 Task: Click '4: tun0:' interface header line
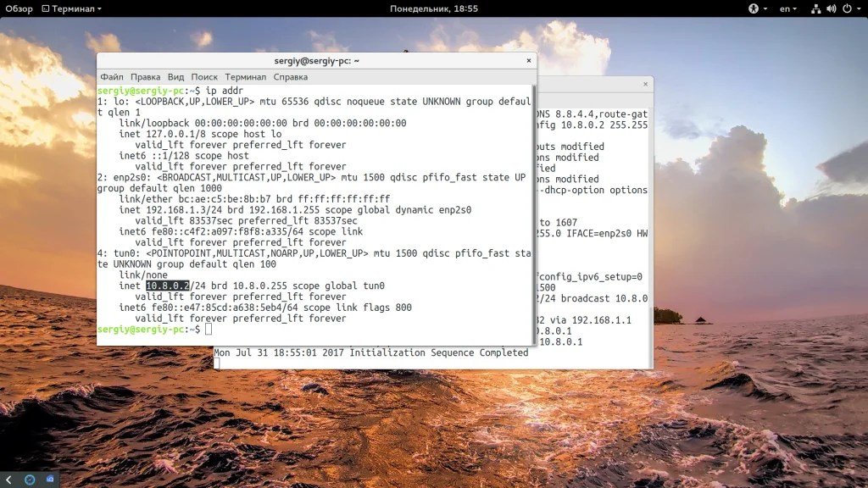click(x=314, y=253)
